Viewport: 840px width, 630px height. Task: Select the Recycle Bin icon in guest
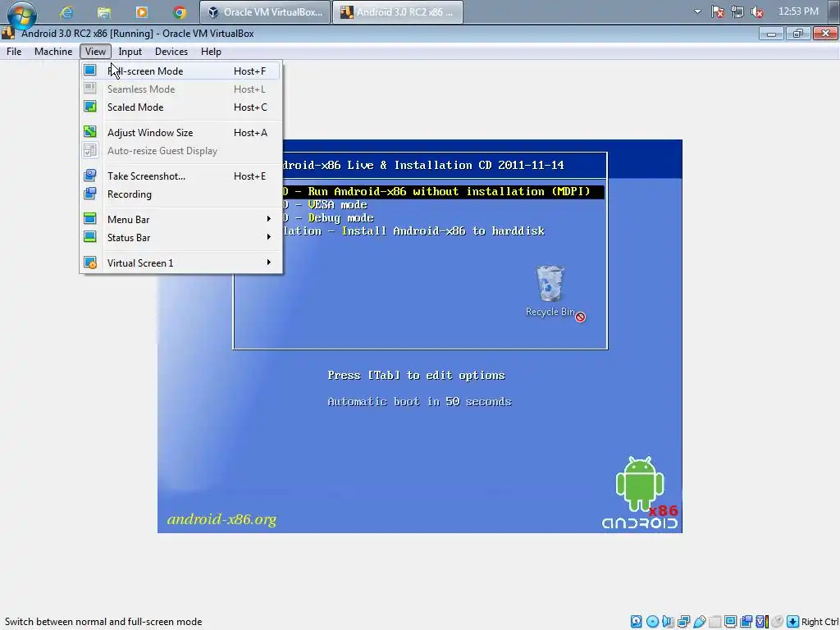click(550, 291)
